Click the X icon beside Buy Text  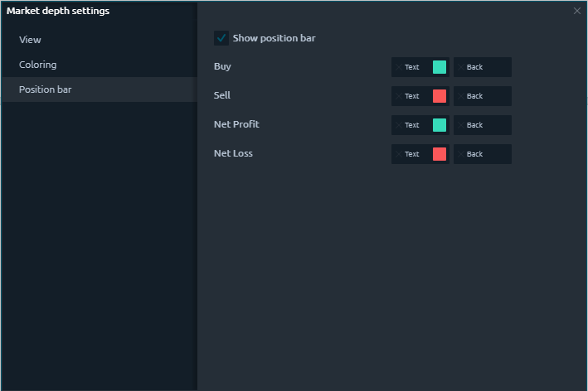pos(399,67)
